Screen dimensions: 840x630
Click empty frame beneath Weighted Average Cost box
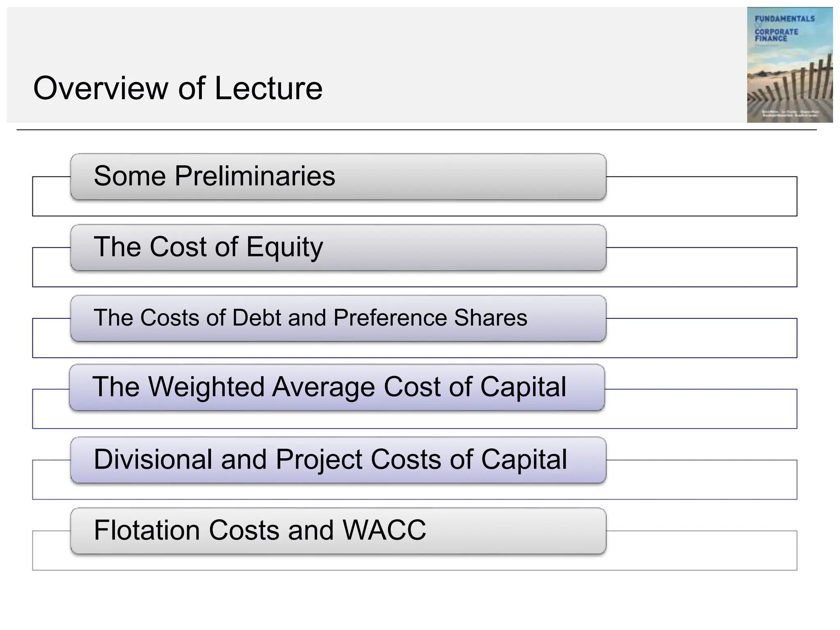(x=414, y=420)
